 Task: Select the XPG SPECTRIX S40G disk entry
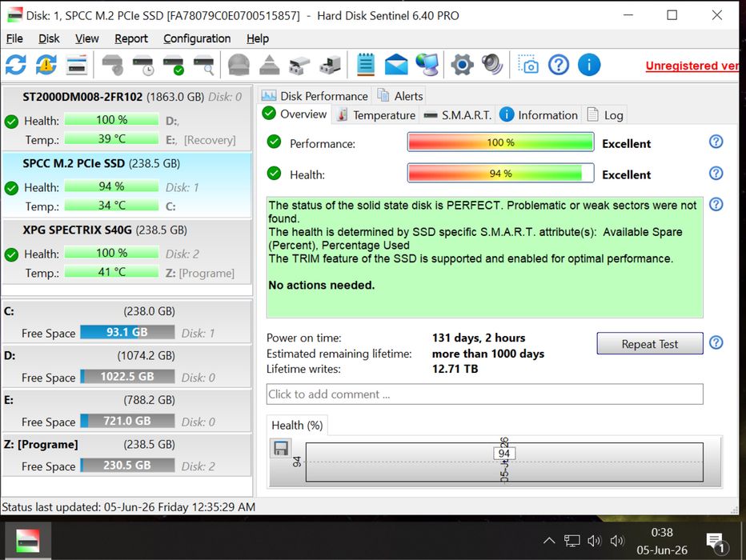[127, 251]
